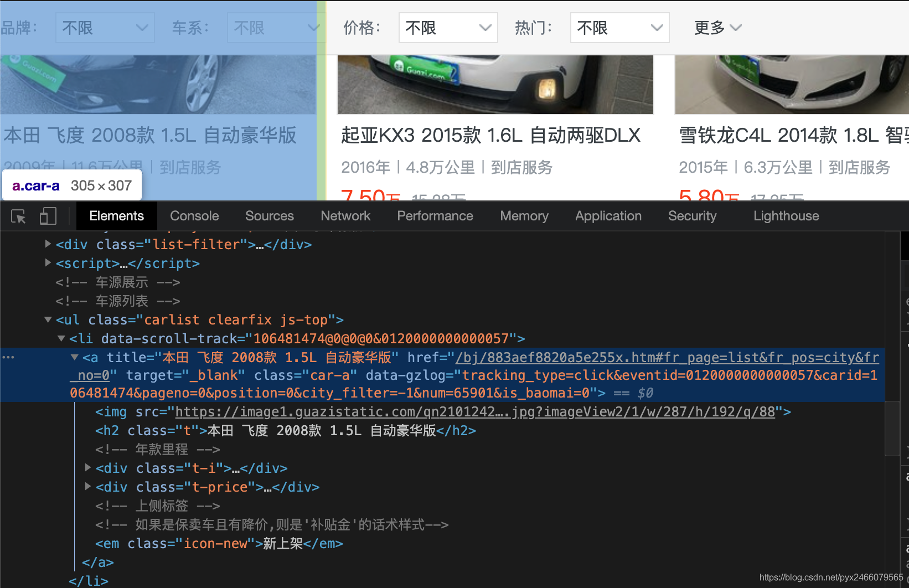The width and height of the screenshot is (909, 588).
Task: Click the 本田 飞度 car photo
Action: click(x=158, y=84)
